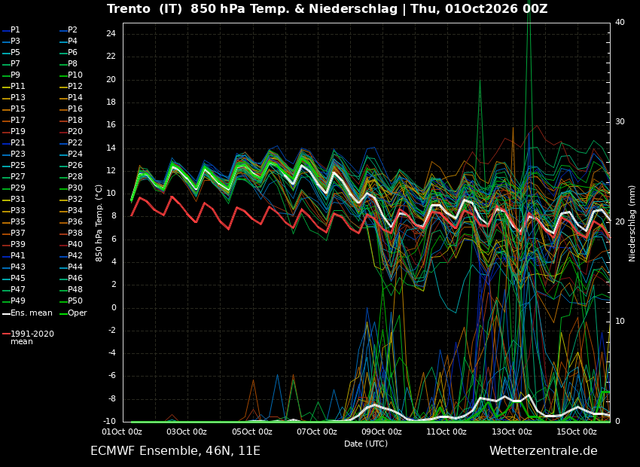Click the "07Oct 00z" date tick label

point(317,432)
